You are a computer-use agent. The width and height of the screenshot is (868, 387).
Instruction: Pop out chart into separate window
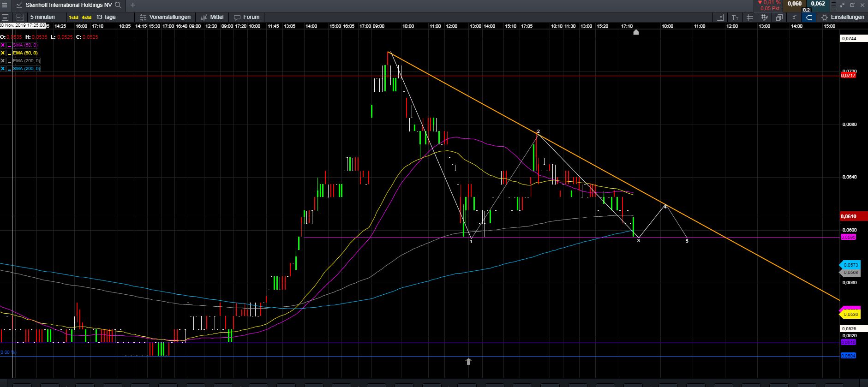pyautogui.click(x=853, y=5)
